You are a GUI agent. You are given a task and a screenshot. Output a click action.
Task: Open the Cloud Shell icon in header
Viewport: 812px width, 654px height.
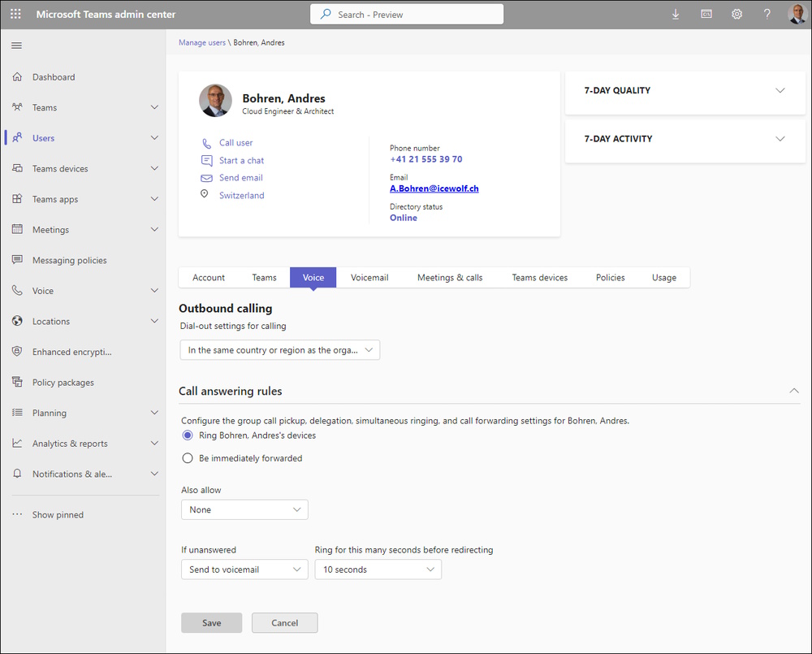[x=706, y=15]
